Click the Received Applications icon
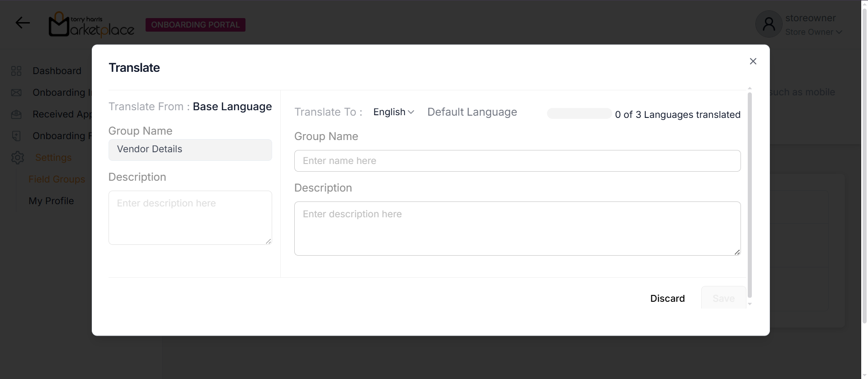Image resolution: width=868 pixels, height=379 pixels. pyautogui.click(x=16, y=114)
